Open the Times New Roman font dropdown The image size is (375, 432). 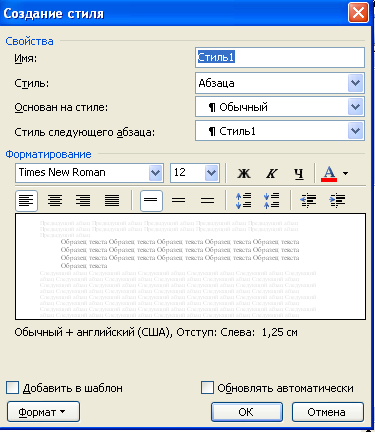[x=155, y=173]
